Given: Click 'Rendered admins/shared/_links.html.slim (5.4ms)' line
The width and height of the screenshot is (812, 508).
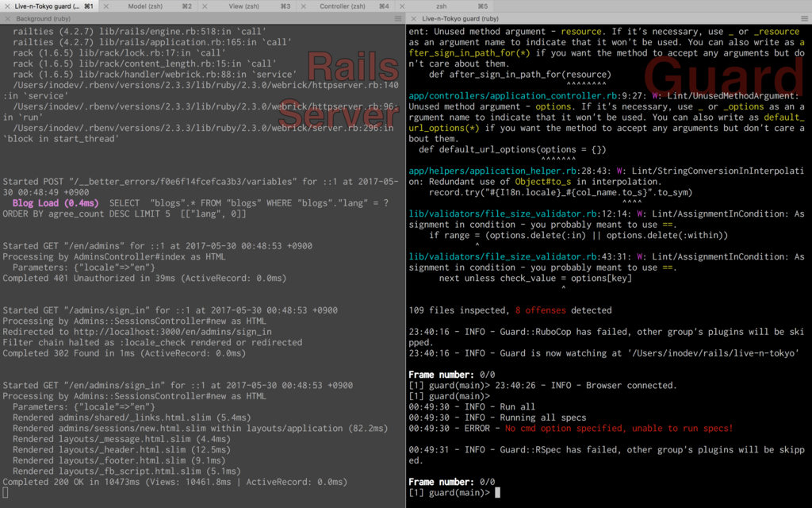Looking at the screenshot, I should click(132, 418).
